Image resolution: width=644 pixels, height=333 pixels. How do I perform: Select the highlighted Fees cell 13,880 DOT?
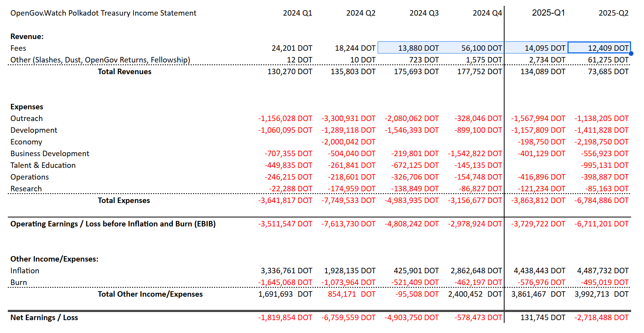(x=419, y=48)
